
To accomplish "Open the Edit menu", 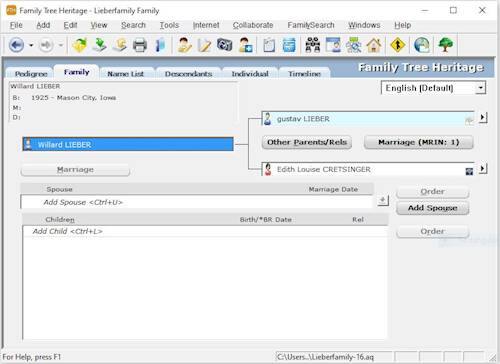I will click(70, 25).
